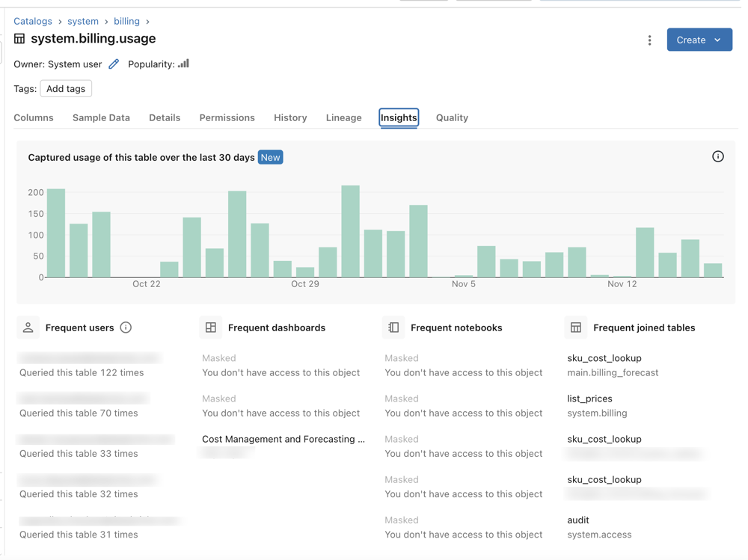
Task: Edit the table owner with the pencil icon
Action: click(x=114, y=64)
